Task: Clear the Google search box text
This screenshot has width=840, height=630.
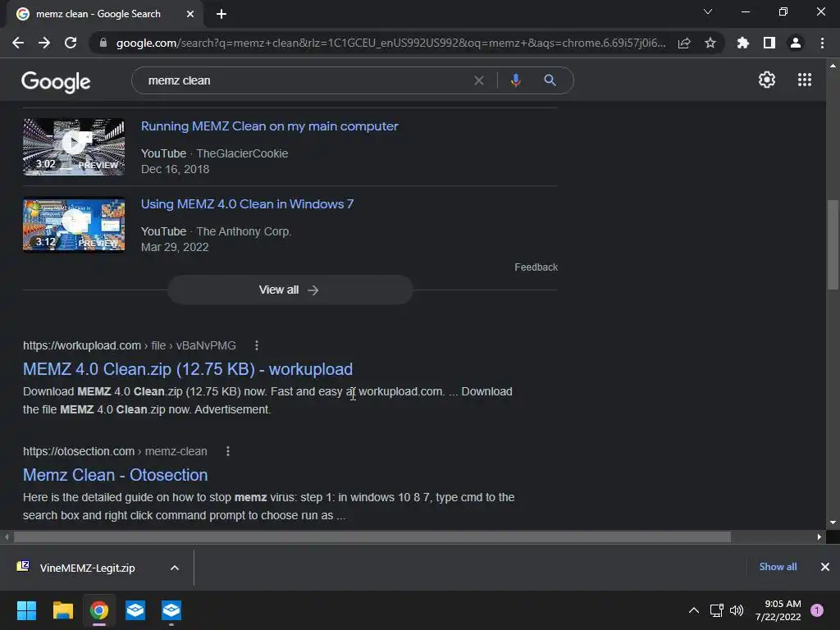Action: [x=479, y=80]
